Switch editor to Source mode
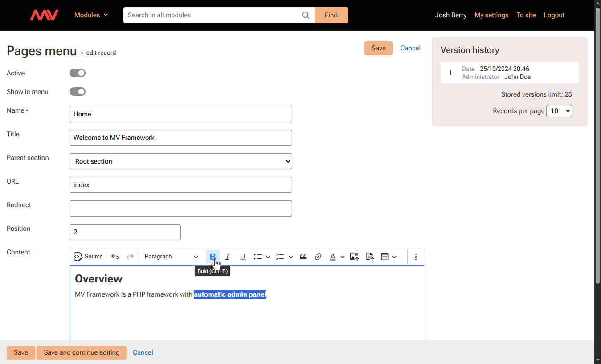The height and width of the screenshot is (364, 601). [x=89, y=257]
